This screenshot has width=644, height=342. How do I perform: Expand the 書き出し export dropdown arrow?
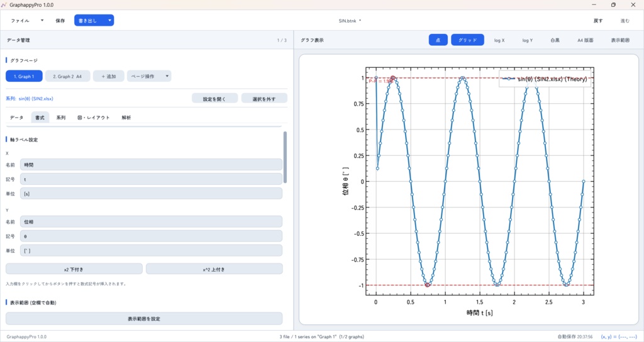point(109,21)
